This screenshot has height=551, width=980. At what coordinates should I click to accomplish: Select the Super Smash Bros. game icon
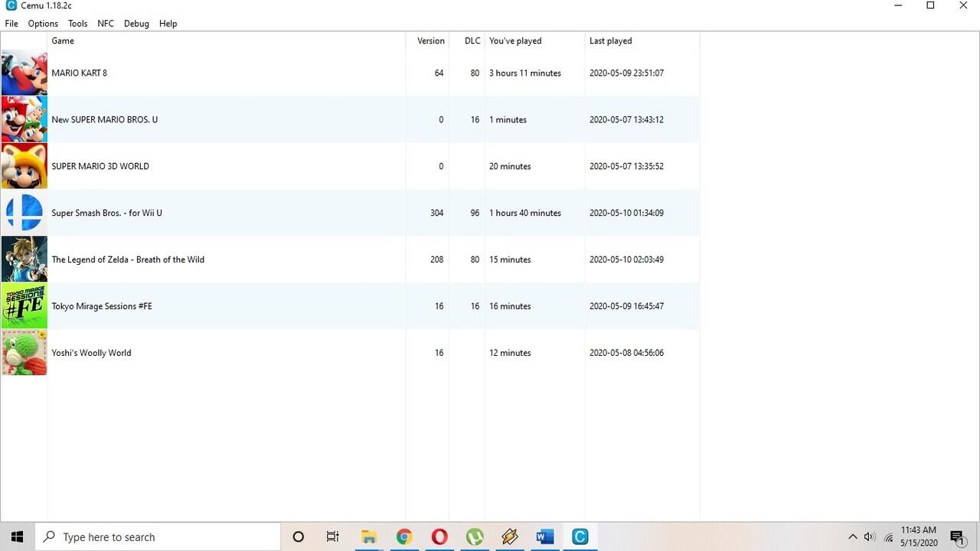[24, 213]
